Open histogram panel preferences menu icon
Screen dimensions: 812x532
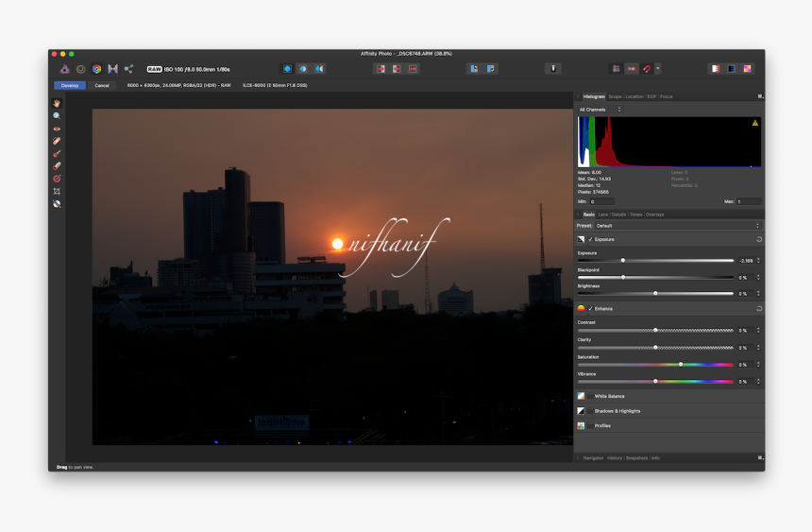[760, 96]
